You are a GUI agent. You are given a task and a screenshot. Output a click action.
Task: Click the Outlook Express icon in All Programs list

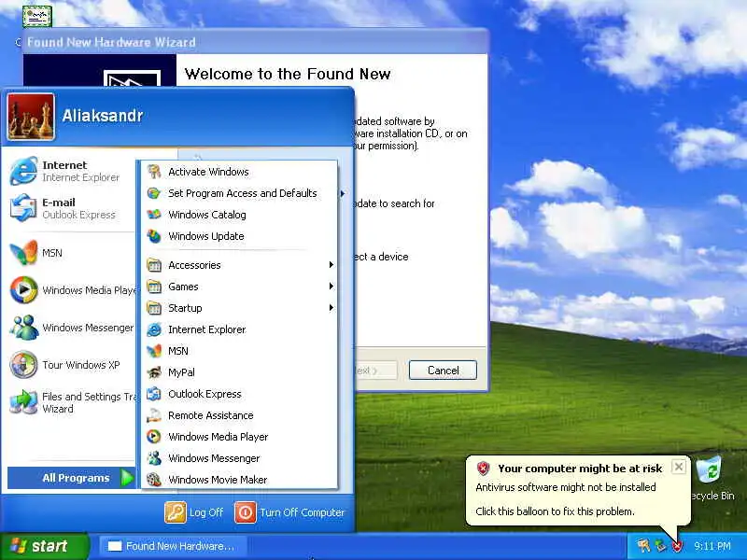pyautogui.click(x=154, y=394)
